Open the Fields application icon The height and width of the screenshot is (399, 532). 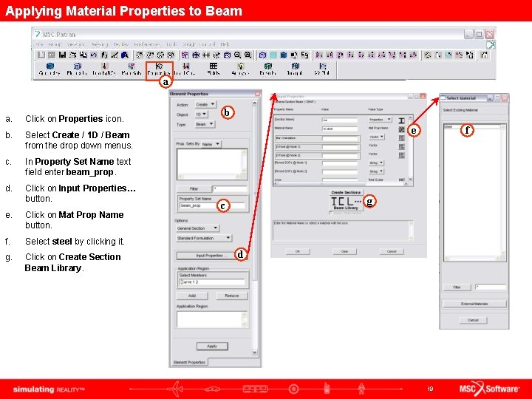pos(214,69)
